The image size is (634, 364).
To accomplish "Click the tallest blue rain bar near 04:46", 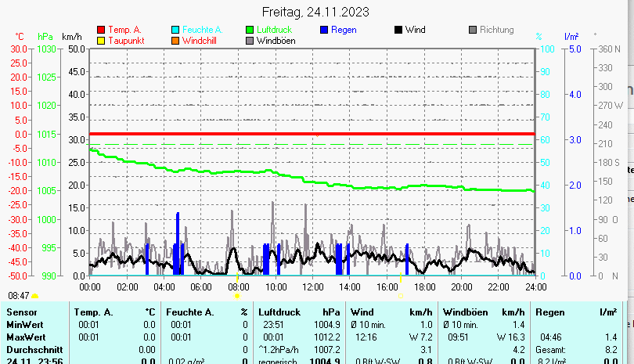I will tap(178, 243).
